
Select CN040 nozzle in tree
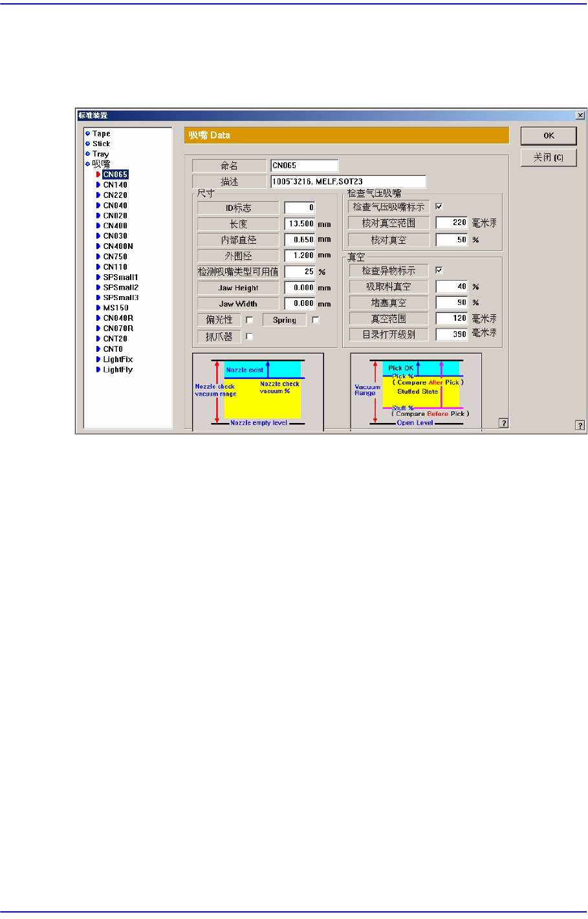tap(115, 206)
